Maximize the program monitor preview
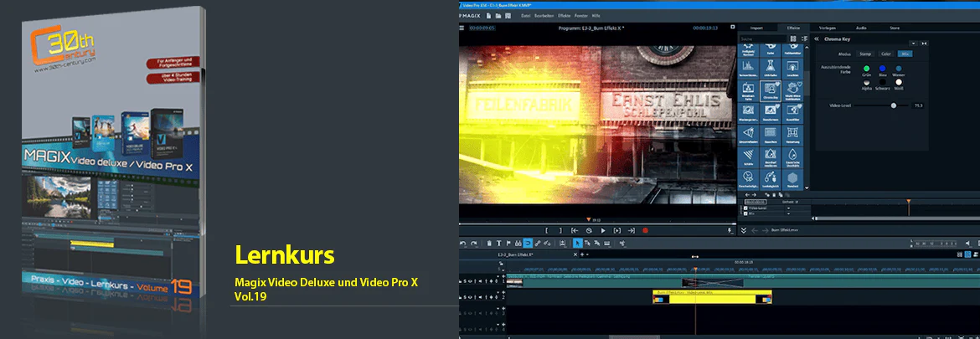980x339 pixels. tap(733, 27)
